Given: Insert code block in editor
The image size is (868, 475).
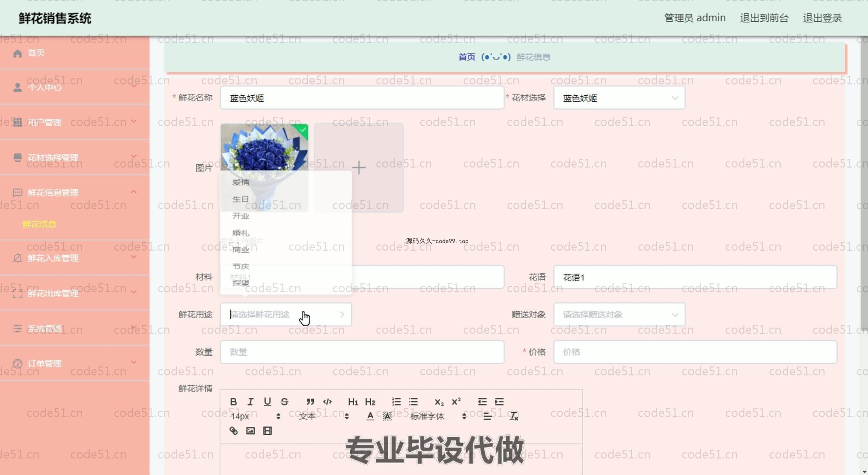Looking at the screenshot, I should (327, 401).
